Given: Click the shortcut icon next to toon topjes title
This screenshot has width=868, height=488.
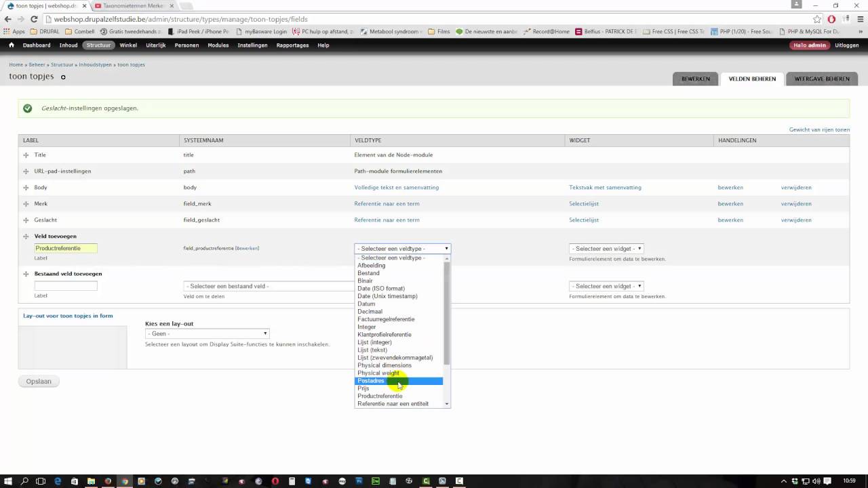Looking at the screenshot, I should point(63,77).
